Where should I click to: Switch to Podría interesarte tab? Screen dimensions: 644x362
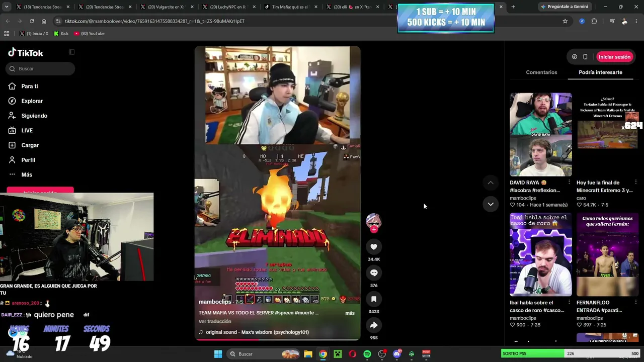(x=600, y=72)
